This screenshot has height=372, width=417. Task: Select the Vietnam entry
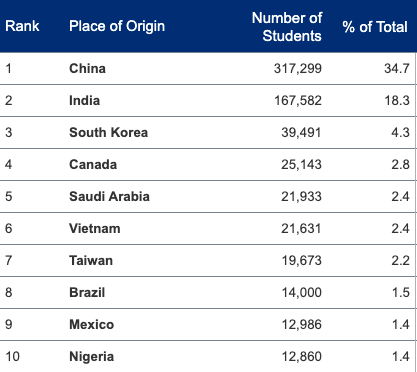click(x=95, y=228)
